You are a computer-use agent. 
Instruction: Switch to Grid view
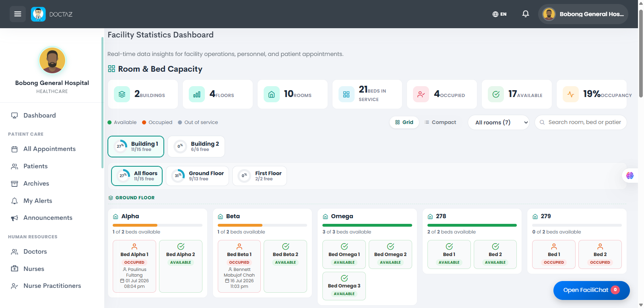(404, 122)
